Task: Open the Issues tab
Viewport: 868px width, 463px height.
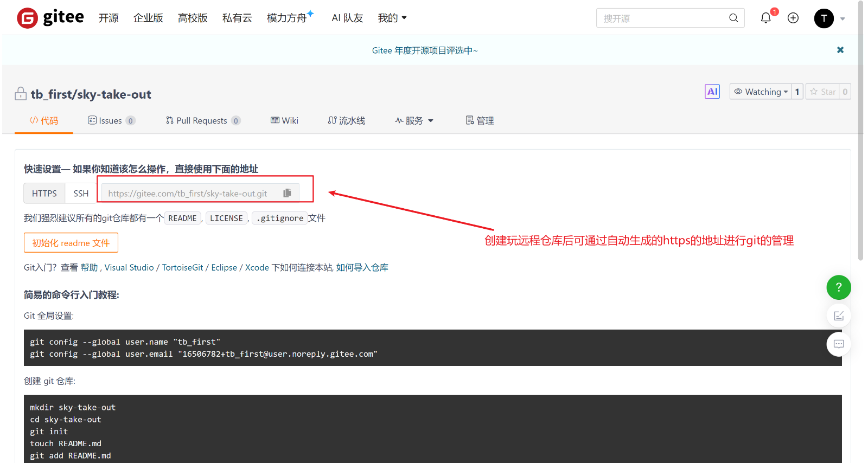Action: [x=111, y=120]
